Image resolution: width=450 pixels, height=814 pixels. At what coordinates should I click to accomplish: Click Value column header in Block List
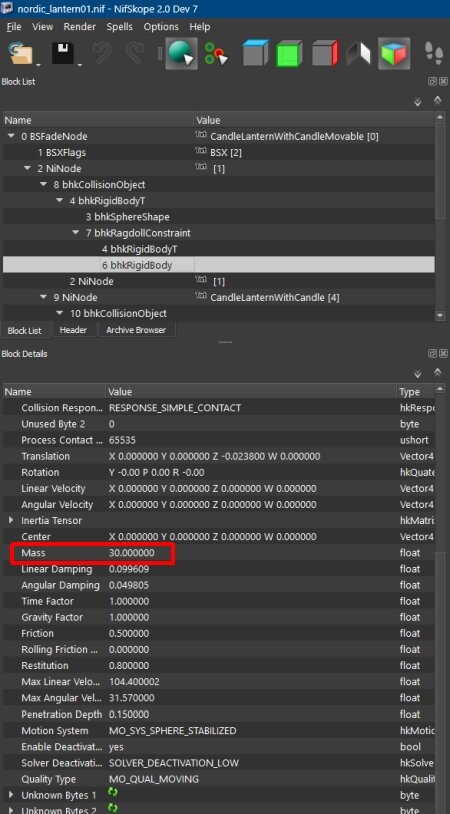tap(314, 120)
